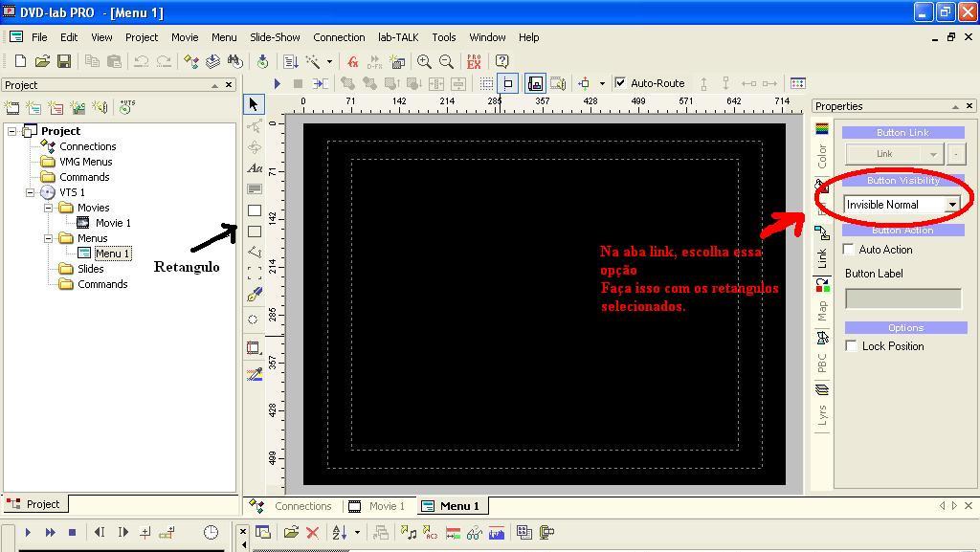Select Connections item in project tree
The width and height of the screenshot is (980, 552).
click(x=87, y=146)
